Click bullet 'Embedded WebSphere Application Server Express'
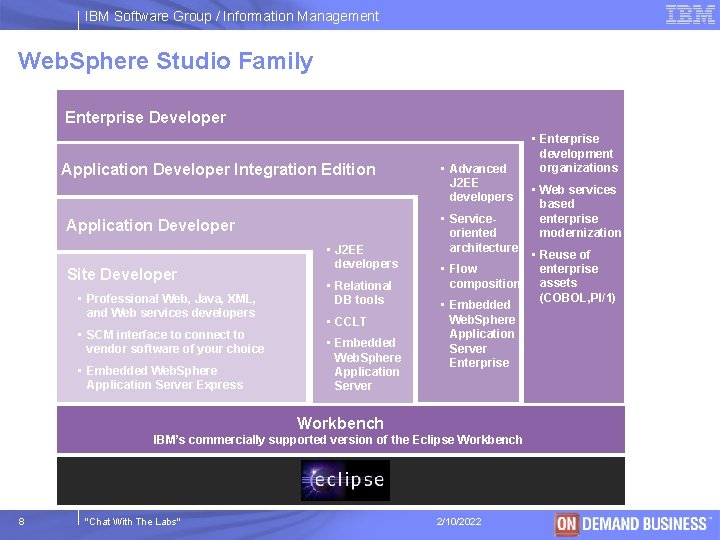 click(x=164, y=377)
